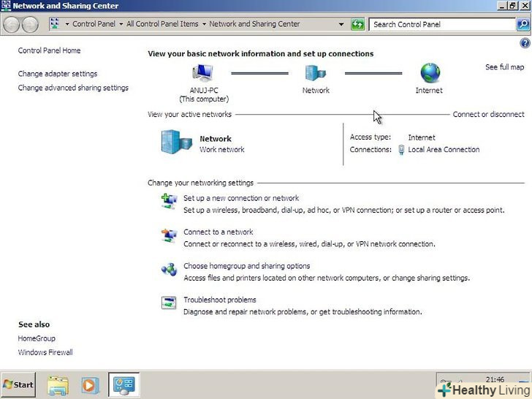Open Change advanced sharing settings
Viewport: 532px width, 399px height.
pos(73,88)
